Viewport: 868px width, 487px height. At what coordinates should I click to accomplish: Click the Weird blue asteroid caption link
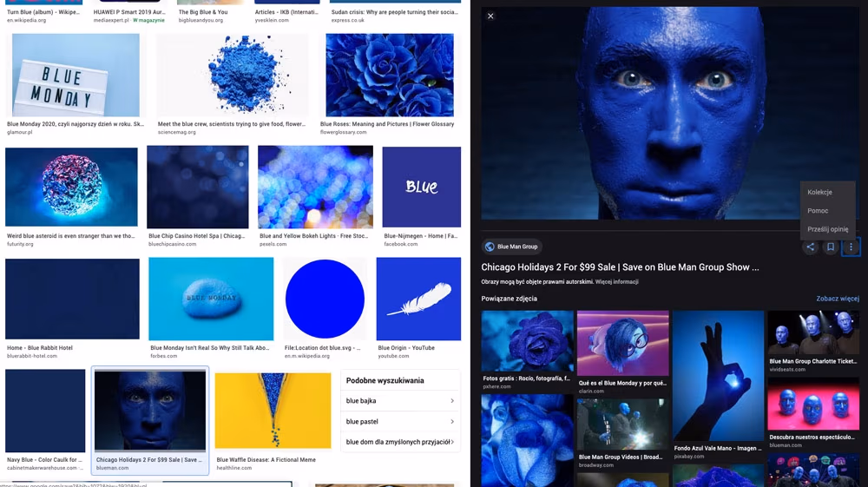coord(70,236)
